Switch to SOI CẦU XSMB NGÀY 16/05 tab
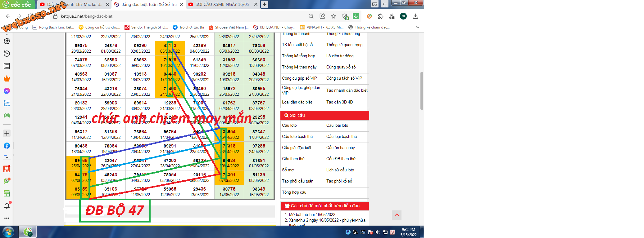This screenshot has height=238, width=644. pos(222,4)
